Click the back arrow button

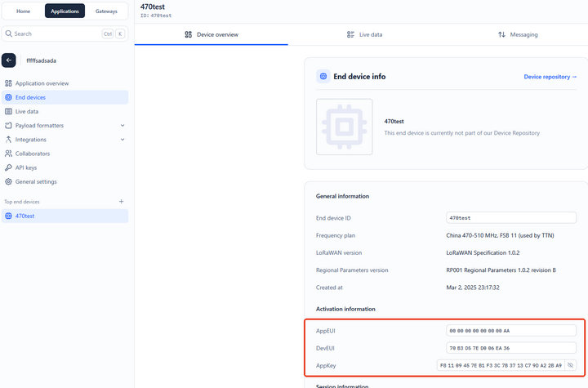(x=9, y=60)
